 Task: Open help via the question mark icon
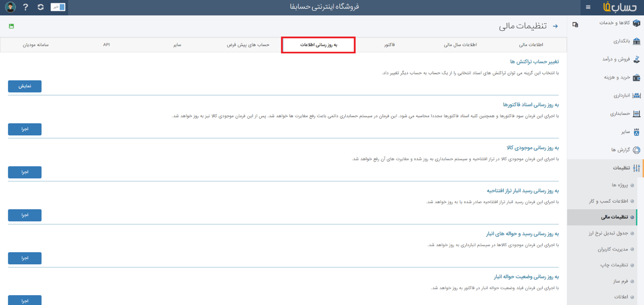pyautogui.click(x=26, y=7)
